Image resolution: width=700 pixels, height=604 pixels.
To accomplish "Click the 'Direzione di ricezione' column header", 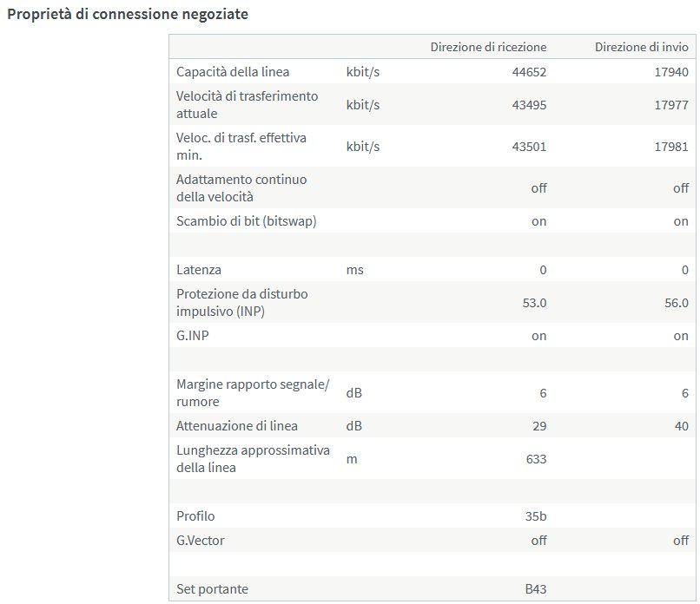I will click(x=488, y=47).
